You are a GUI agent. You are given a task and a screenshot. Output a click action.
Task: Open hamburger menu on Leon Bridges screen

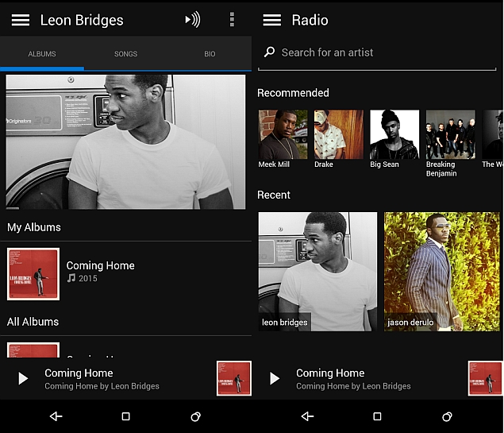point(21,20)
